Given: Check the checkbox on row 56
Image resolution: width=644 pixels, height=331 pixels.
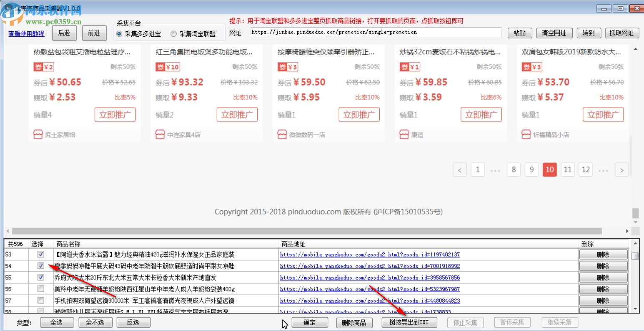Looking at the screenshot, I should click(40, 288).
